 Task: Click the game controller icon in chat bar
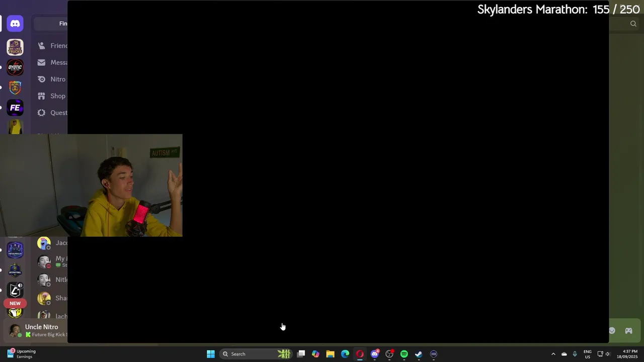pos(629,331)
